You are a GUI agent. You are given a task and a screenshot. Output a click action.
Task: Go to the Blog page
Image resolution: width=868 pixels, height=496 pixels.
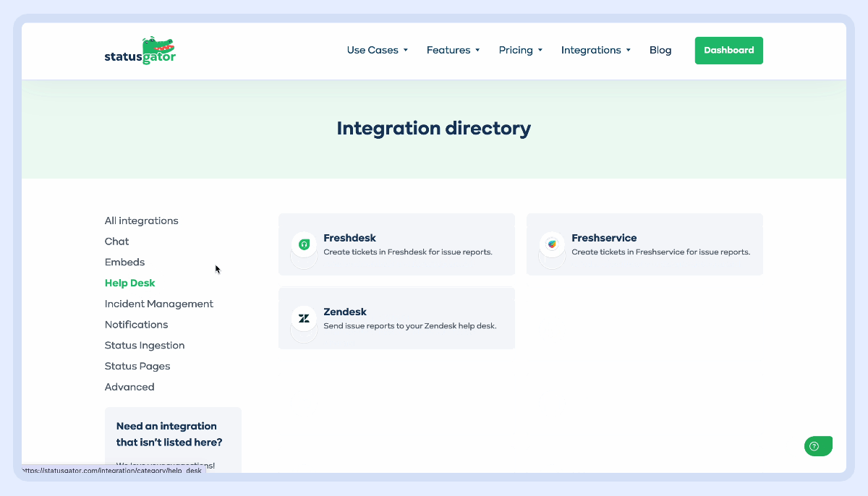pyautogui.click(x=660, y=51)
